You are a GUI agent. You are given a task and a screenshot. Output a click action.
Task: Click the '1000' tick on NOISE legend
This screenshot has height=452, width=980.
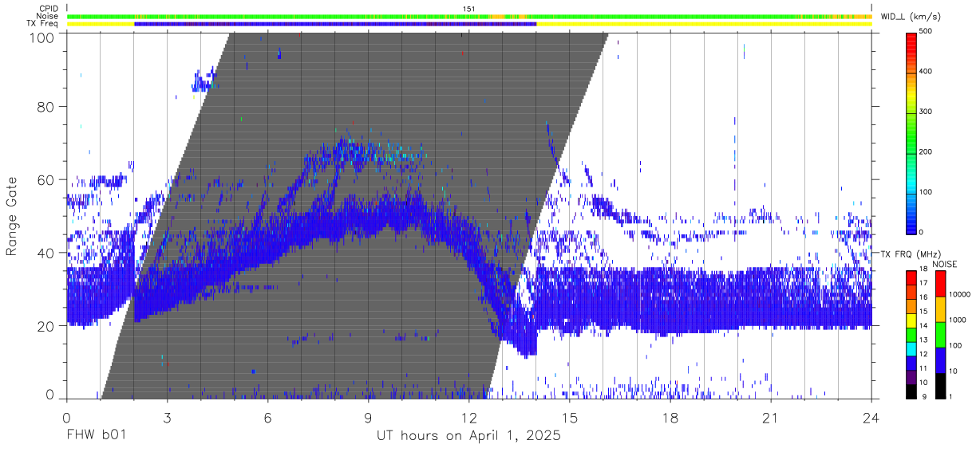[958, 320]
